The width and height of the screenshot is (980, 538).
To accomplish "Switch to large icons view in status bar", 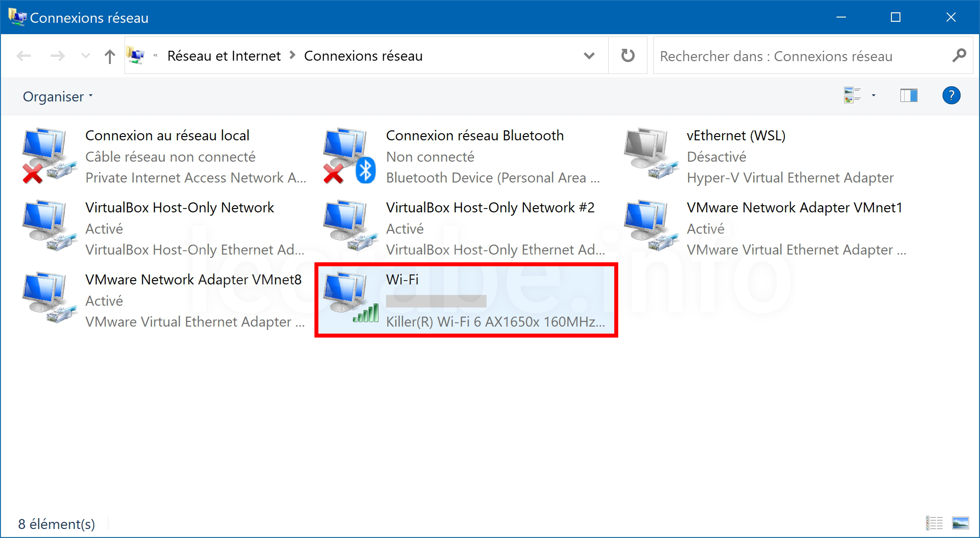I will click(960, 523).
